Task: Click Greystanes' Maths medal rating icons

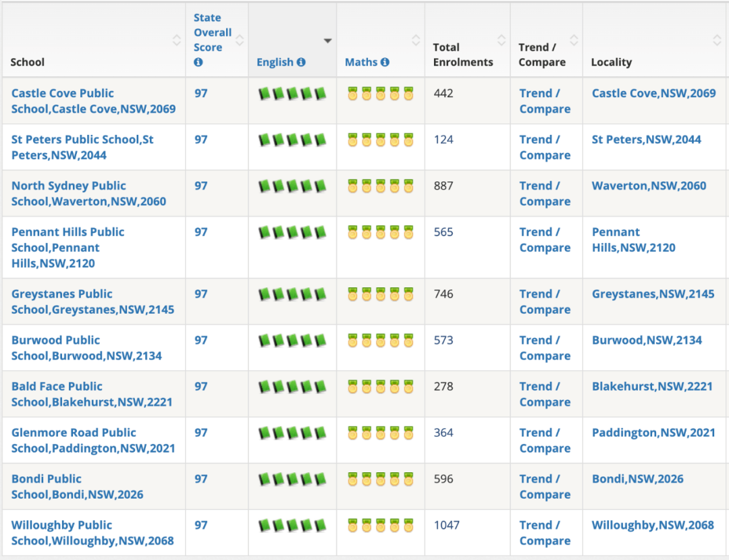Action: (x=381, y=295)
